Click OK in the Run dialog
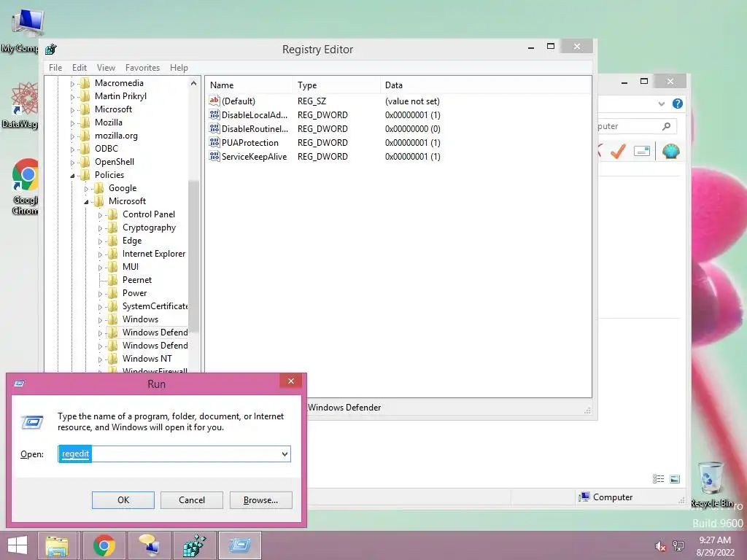Viewport: 747px width, 560px height. tap(123, 500)
